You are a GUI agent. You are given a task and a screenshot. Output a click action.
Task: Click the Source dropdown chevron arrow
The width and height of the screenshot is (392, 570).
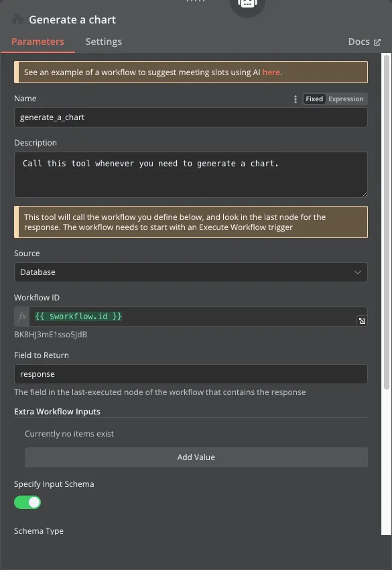pyautogui.click(x=357, y=272)
